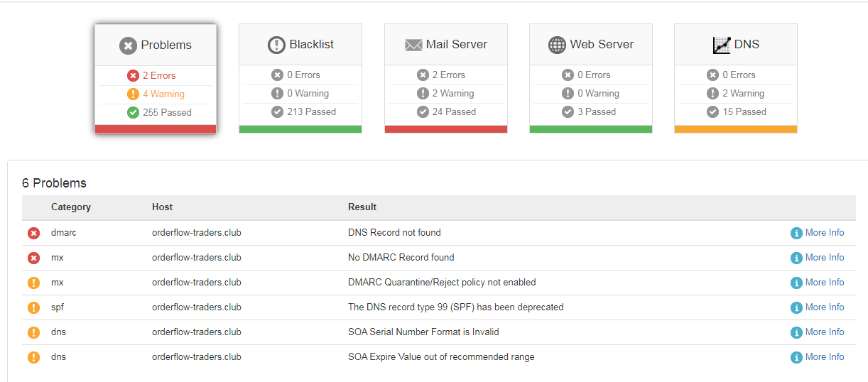Click info icon for SOA Serial Number row

(796, 332)
